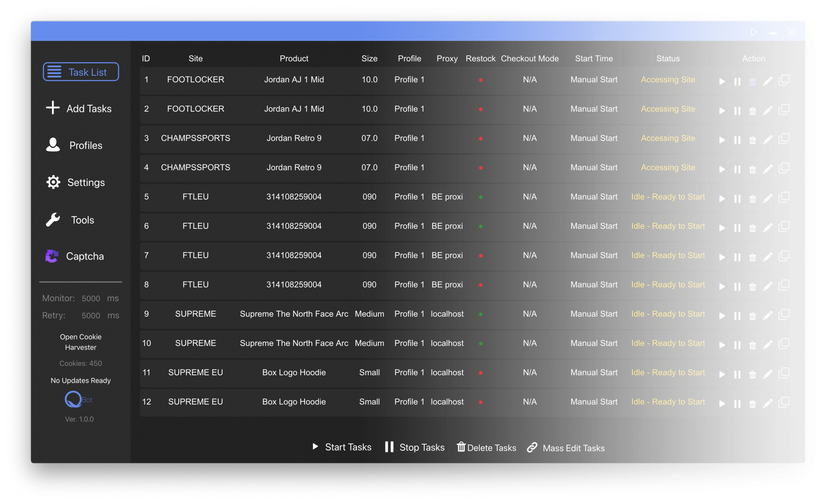Click Accessing Site status of task 2
The height and width of the screenshot is (504, 836).
click(668, 109)
